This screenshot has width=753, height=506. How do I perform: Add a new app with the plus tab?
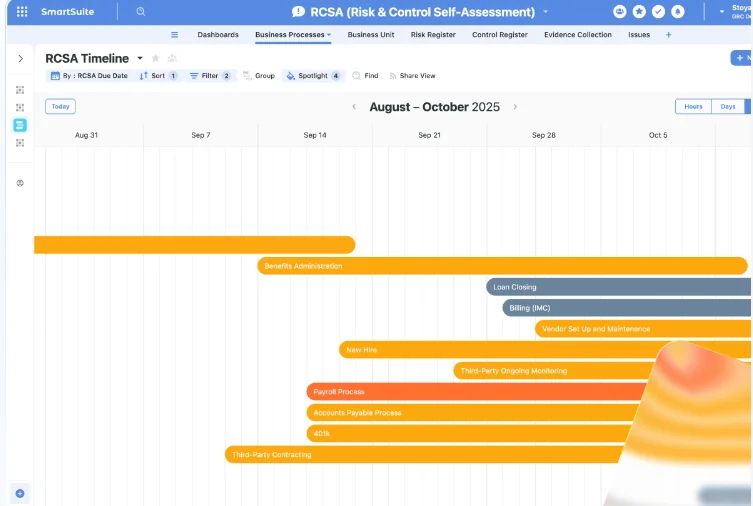coord(668,35)
